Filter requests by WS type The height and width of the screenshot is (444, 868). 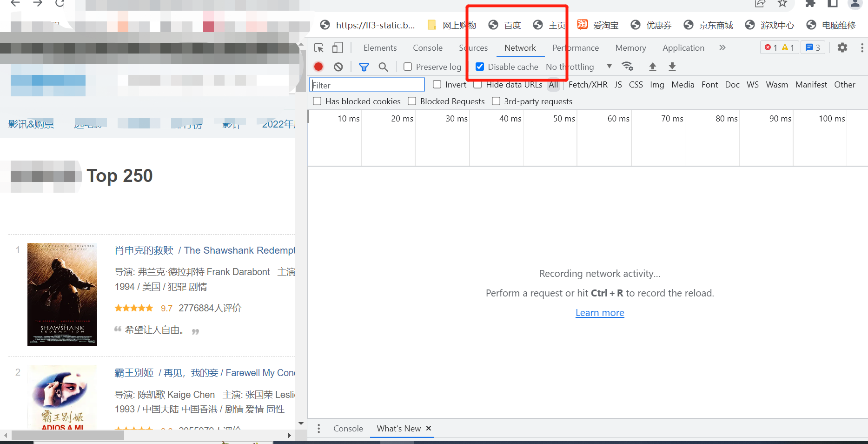[753, 85]
